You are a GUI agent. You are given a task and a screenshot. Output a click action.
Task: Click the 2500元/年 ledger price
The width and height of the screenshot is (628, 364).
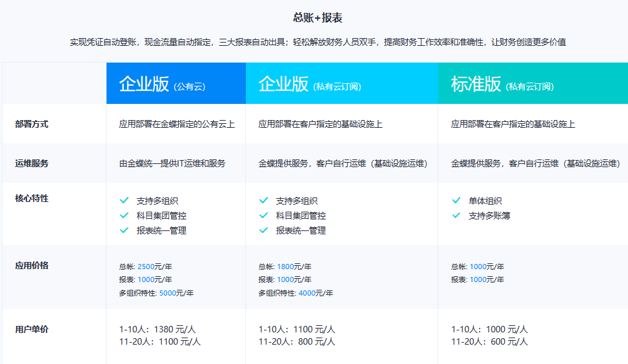155,267
